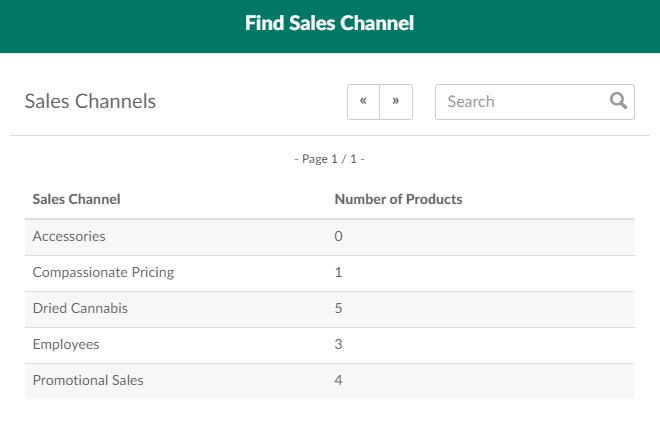Sort by Number of Products column header
The height and width of the screenshot is (431, 660).
398,199
